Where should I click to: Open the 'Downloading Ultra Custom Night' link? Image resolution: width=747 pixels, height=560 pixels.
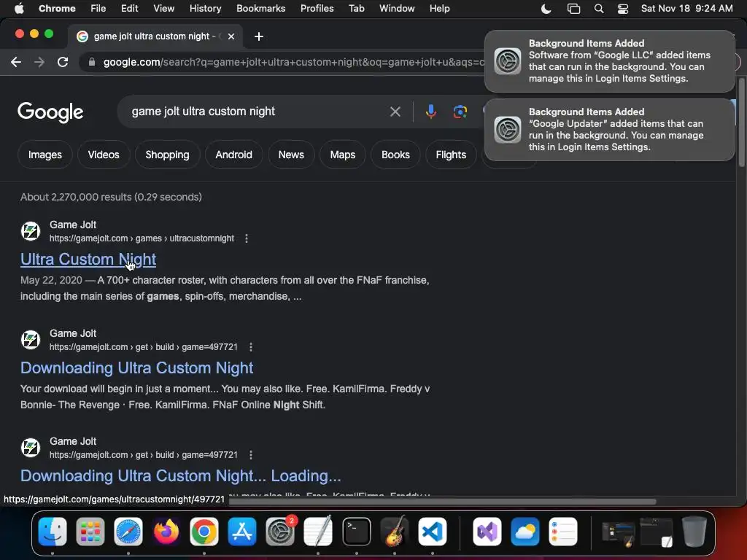136,367
